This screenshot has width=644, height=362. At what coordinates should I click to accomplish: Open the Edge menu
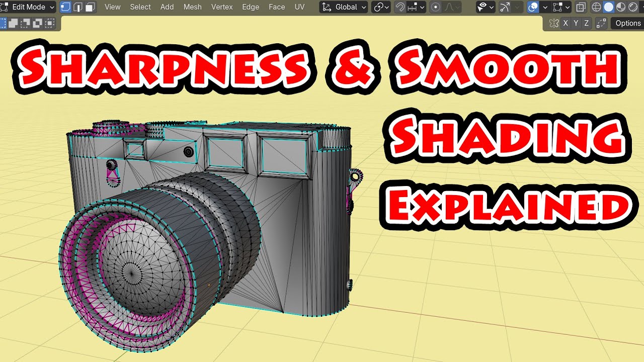point(251,7)
